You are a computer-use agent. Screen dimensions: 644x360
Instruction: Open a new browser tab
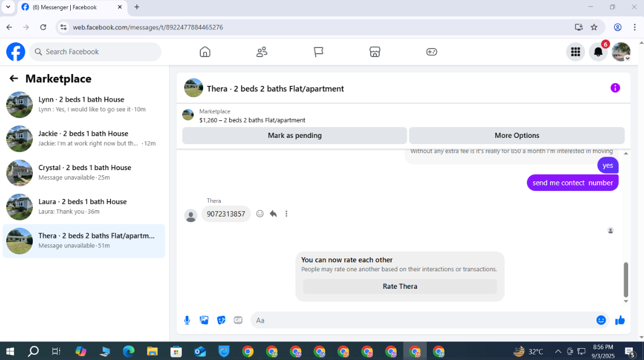click(x=137, y=7)
